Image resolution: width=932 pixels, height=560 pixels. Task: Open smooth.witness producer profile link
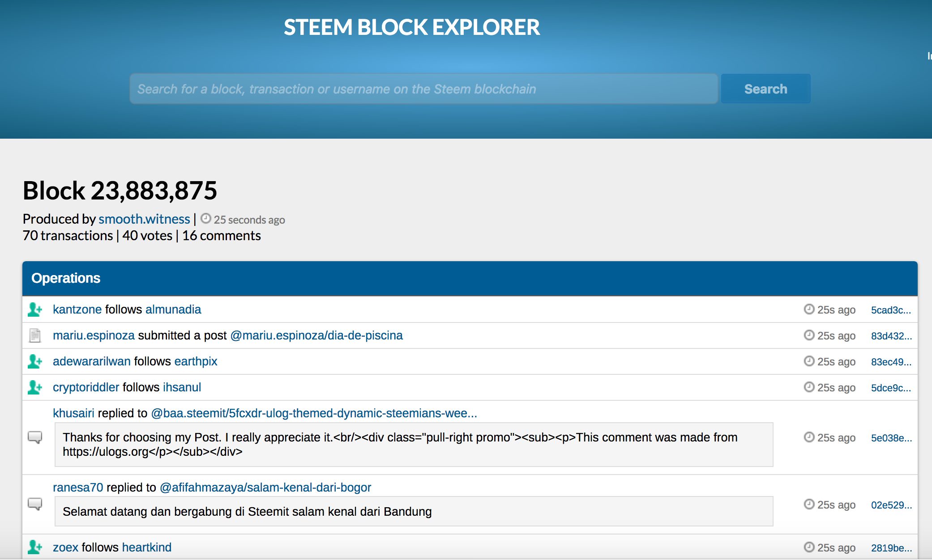click(144, 219)
